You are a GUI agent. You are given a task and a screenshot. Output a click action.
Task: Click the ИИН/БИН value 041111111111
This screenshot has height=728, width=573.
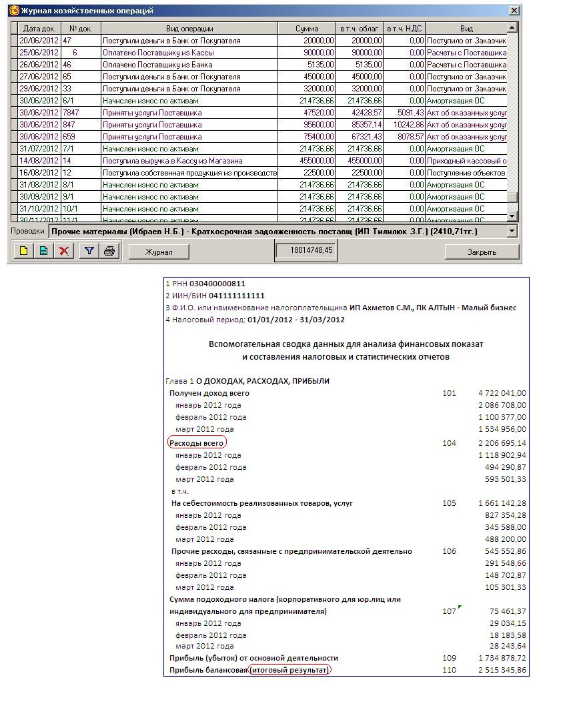pyautogui.click(x=237, y=296)
